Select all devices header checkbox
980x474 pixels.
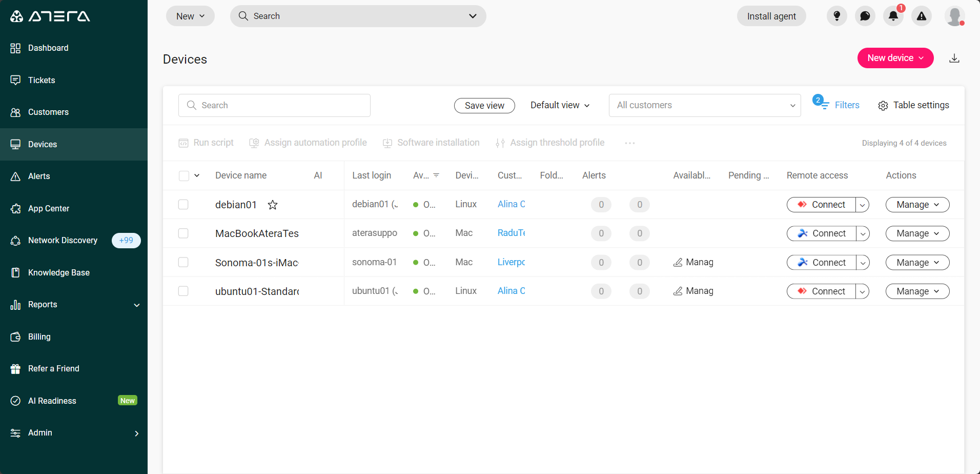(x=184, y=176)
